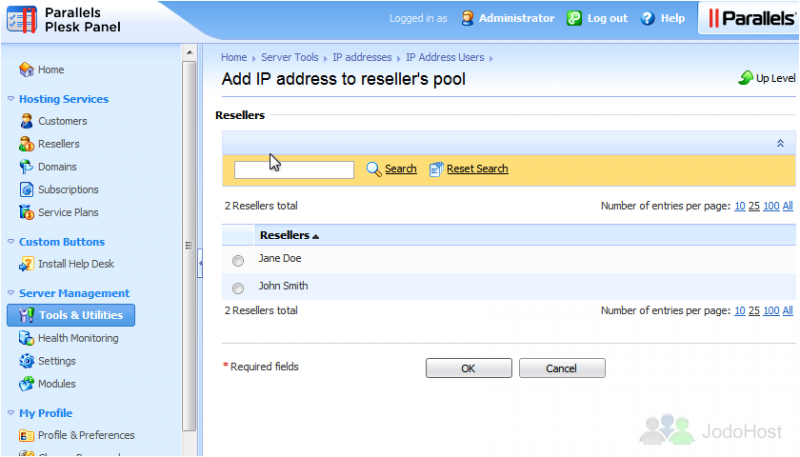Show 10 entries per page in top pager
Image resolution: width=800 pixels, height=457 pixels.
tap(740, 206)
